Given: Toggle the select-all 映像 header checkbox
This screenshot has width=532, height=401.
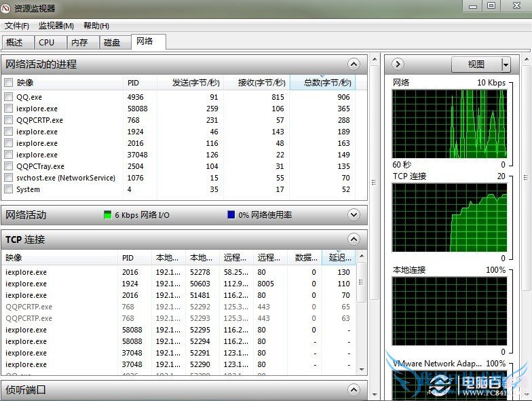Looking at the screenshot, I should tap(8, 83).
